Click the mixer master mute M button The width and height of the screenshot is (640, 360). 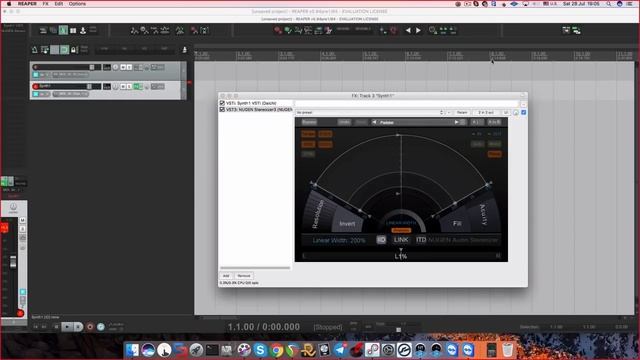(x=22, y=220)
